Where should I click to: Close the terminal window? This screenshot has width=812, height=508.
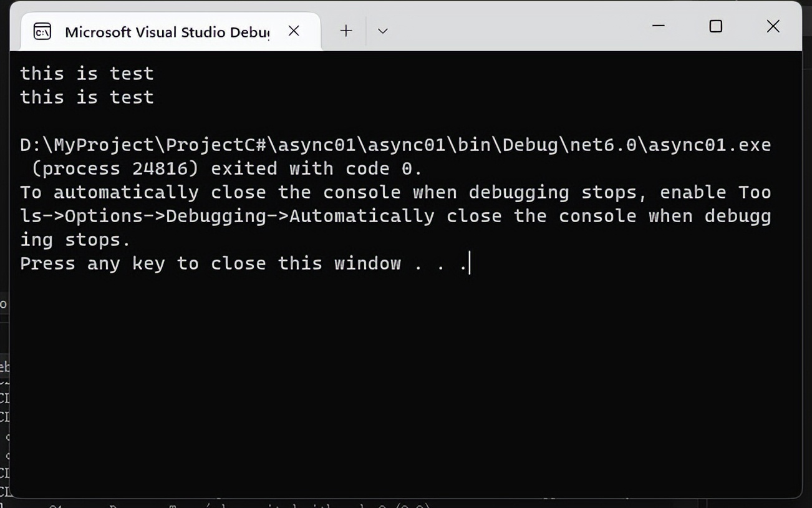coord(773,26)
